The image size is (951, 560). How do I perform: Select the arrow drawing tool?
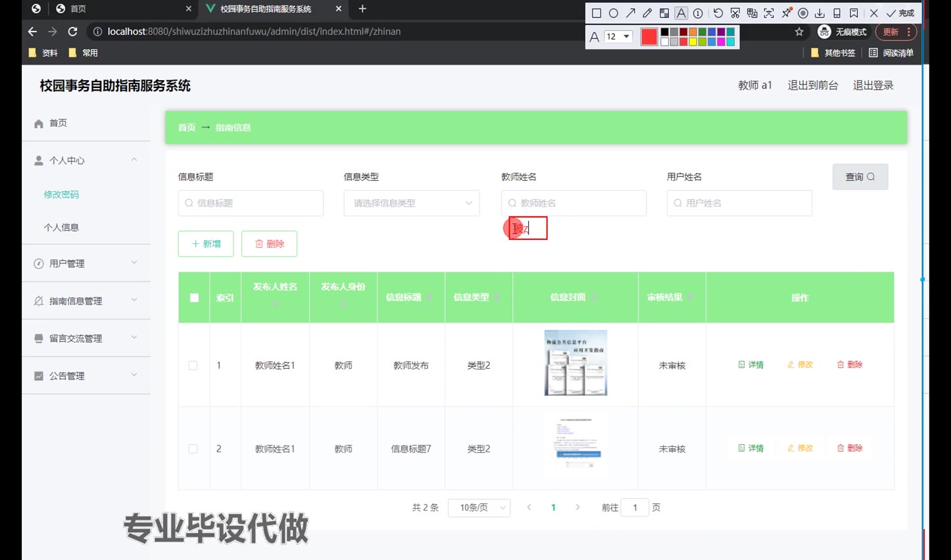coord(631,13)
